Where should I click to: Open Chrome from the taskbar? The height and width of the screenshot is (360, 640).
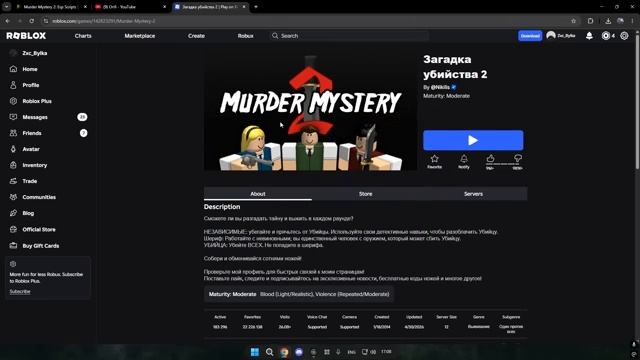[x=284, y=352]
